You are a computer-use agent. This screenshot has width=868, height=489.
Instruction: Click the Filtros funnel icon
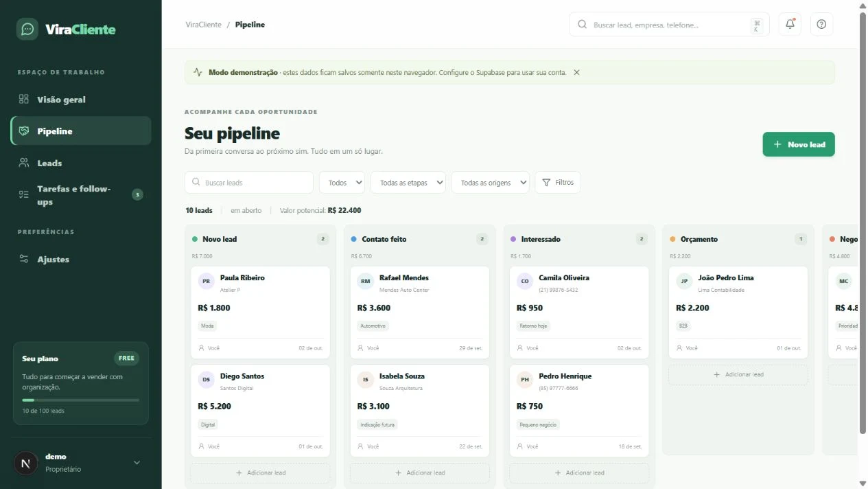(x=546, y=183)
